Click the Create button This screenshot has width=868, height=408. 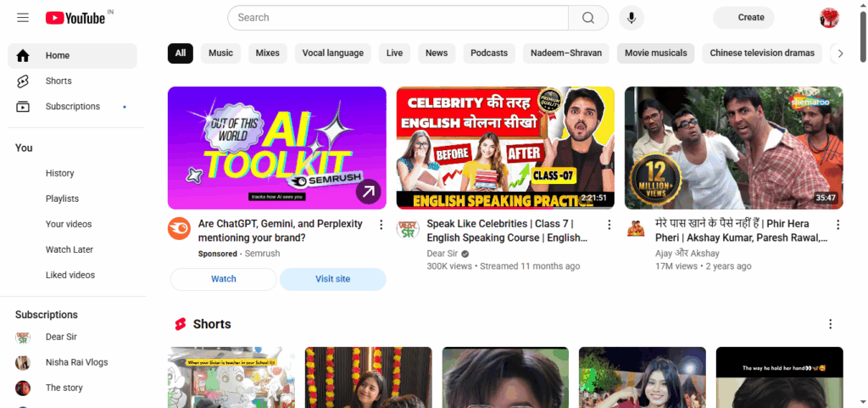pyautogui.click(x=743, y=18)
